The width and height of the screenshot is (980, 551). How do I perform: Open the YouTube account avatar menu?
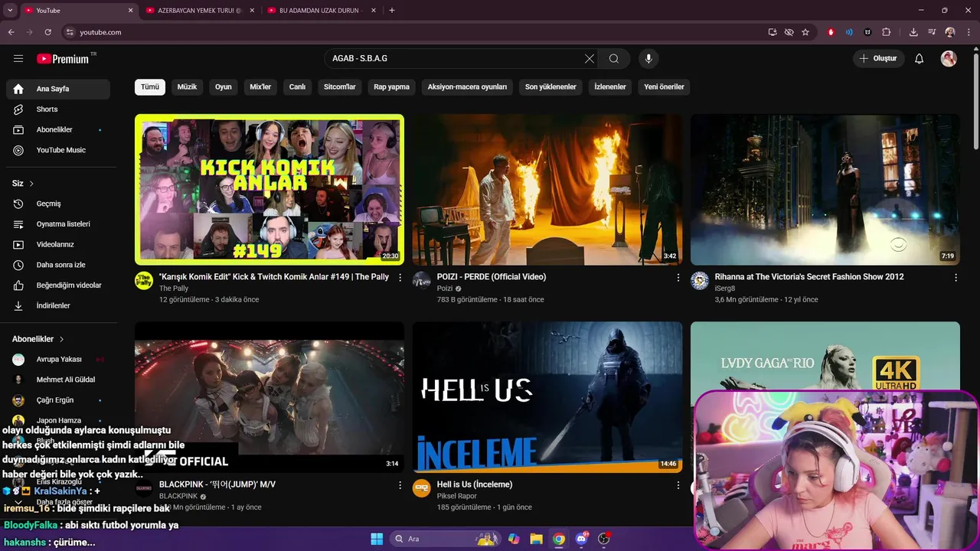coord(949,59)
